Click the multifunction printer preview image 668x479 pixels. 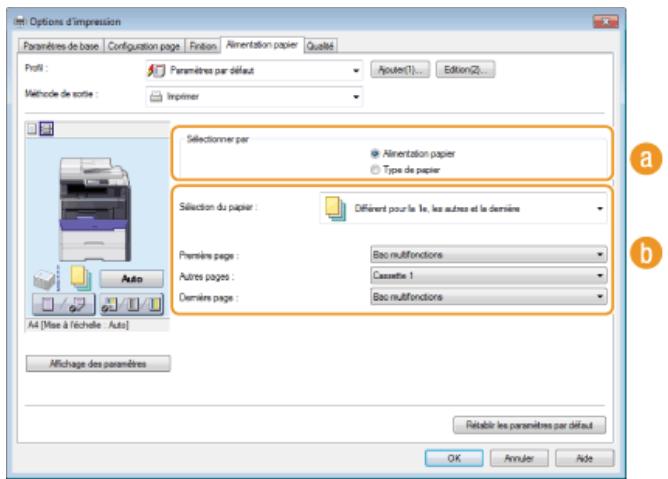click(94, 210)
